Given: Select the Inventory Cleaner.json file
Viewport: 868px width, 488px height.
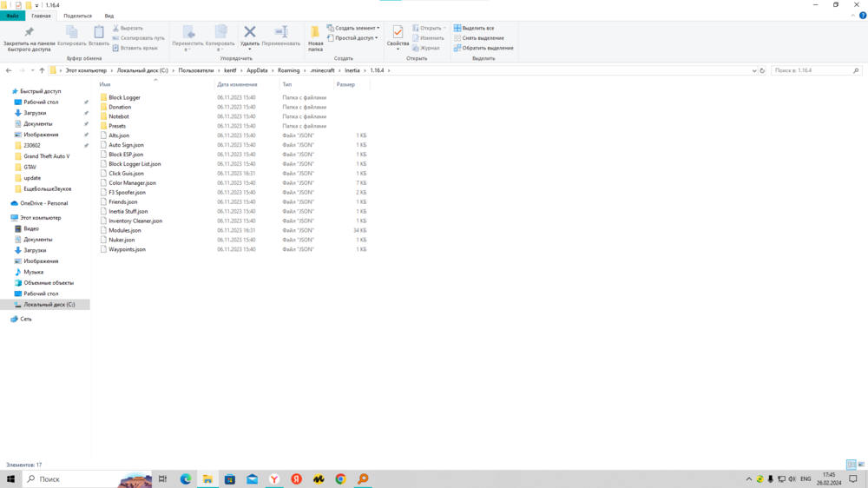Looking at the screenshot, I should coord(135,221).
